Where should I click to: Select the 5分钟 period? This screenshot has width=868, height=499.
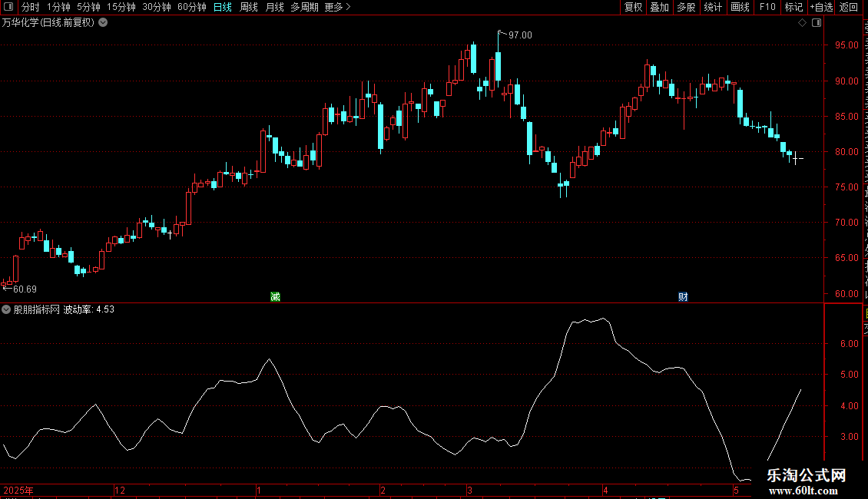coord(88,7)
